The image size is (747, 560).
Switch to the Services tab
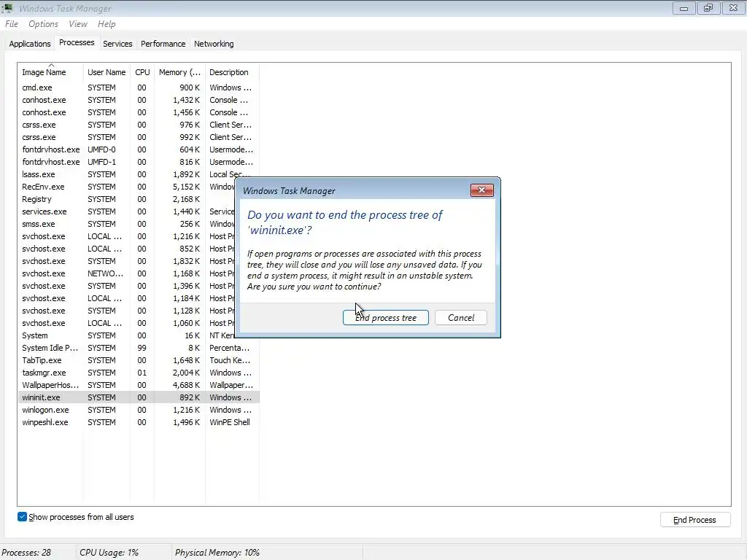(117, 44)
